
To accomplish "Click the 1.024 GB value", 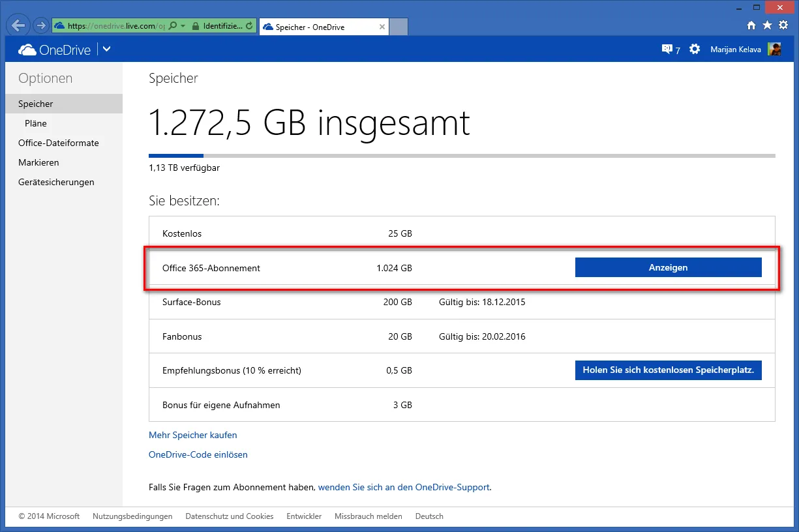I will pos(394,268).
